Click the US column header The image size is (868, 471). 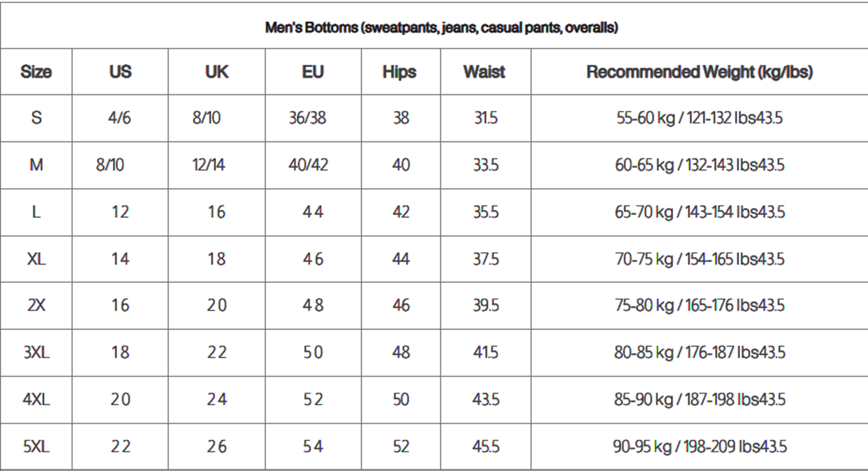coord(120,72)
